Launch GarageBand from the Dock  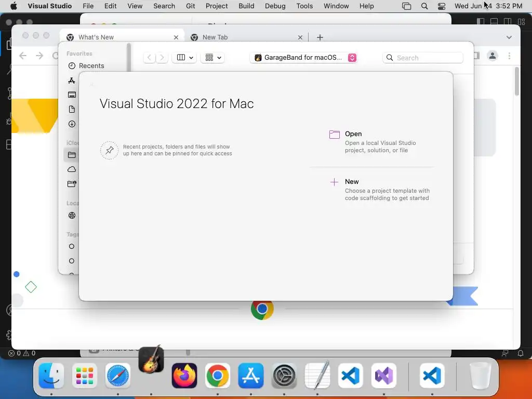(151, 360)
